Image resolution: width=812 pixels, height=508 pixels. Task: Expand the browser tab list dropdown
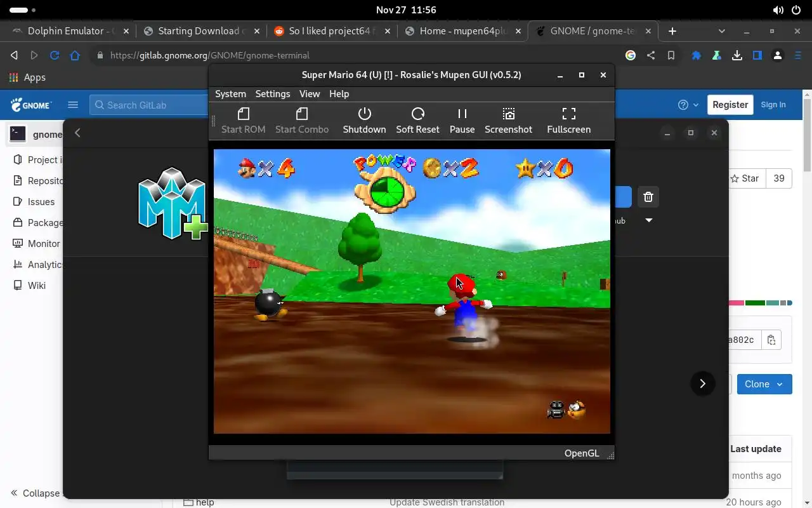(x=721, y=30)
